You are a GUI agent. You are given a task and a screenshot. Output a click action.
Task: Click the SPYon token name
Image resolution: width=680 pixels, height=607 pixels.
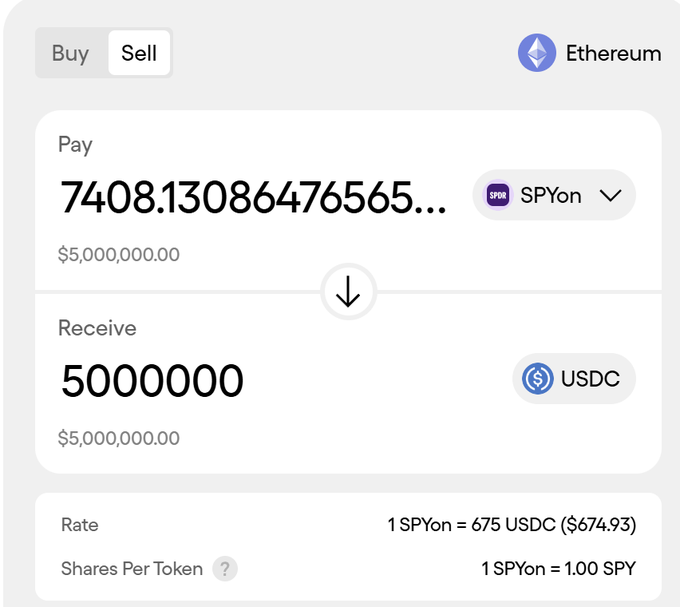coord(551,195)
